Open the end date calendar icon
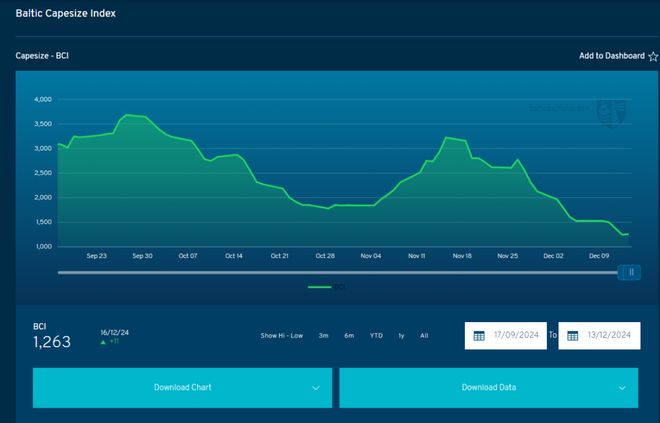660x423 pixels. pyautogui.click(x=572, y=335)
